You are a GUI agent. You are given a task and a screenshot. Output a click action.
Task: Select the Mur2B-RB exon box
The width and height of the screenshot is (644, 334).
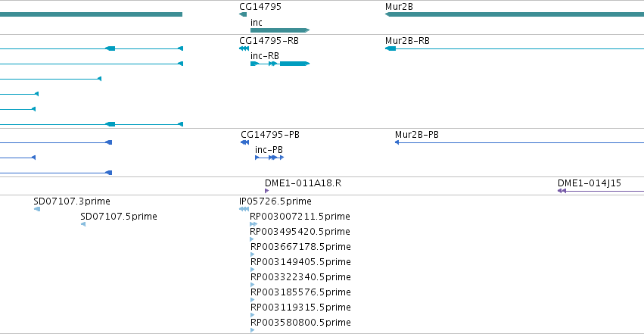pyautogui.click(x=392, y=48)
